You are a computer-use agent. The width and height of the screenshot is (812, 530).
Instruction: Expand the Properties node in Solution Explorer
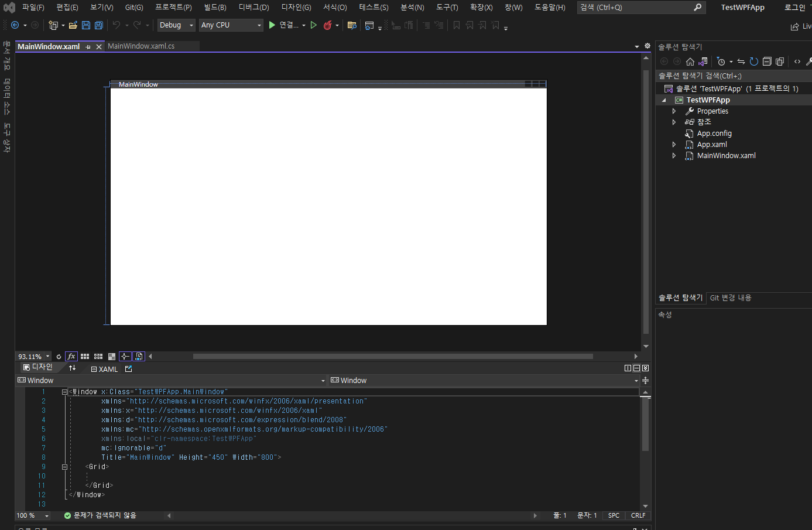click(674, 111)
